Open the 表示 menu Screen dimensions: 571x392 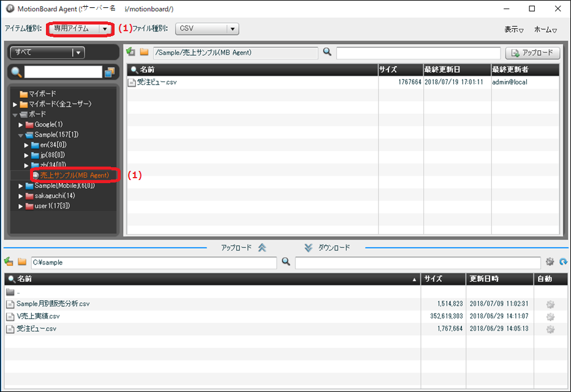pyautogui.click(x=513, y=29)
